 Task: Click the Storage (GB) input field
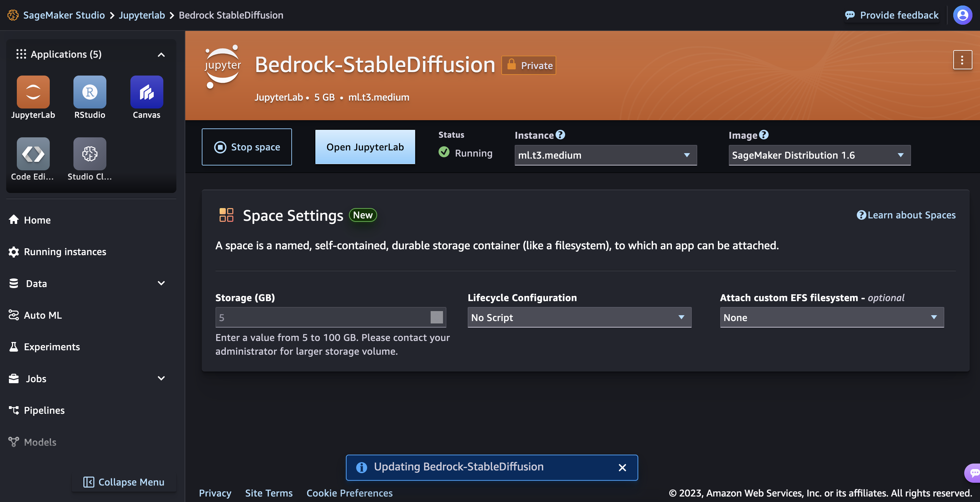click(x=330, y=317)
